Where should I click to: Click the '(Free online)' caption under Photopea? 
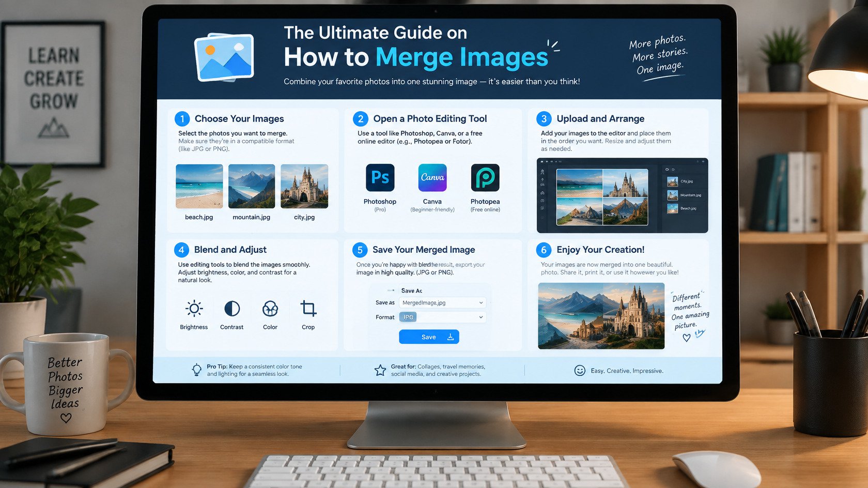point(485,210)
